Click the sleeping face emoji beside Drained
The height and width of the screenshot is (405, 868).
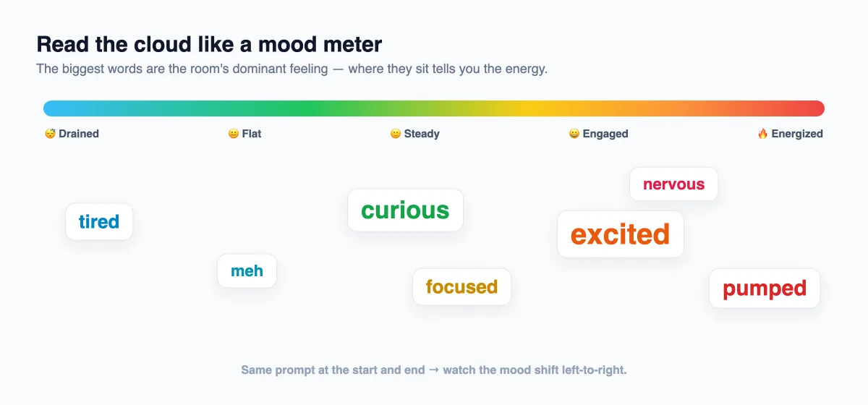pyautogui.click(x=50, y=134)
